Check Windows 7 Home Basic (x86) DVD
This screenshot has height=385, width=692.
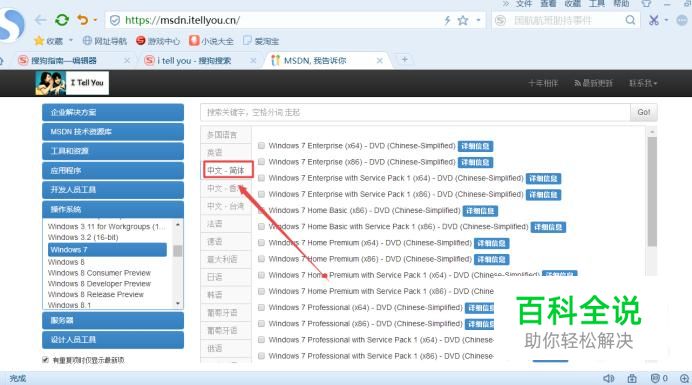click(x=261, y=211)
